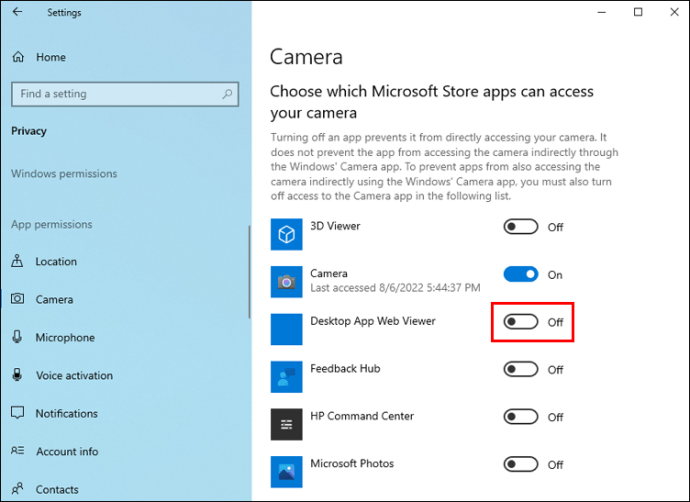Click the search magnifier icon
This screenshot has height=502, width=690.
point(227,94)
